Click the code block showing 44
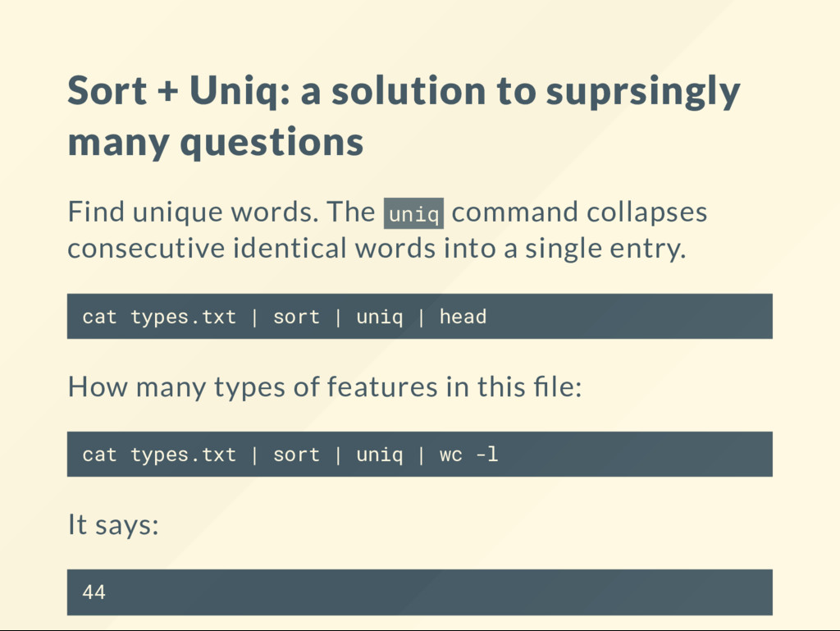Viewport: 840px width, 631px height. (x=419, y=592)
